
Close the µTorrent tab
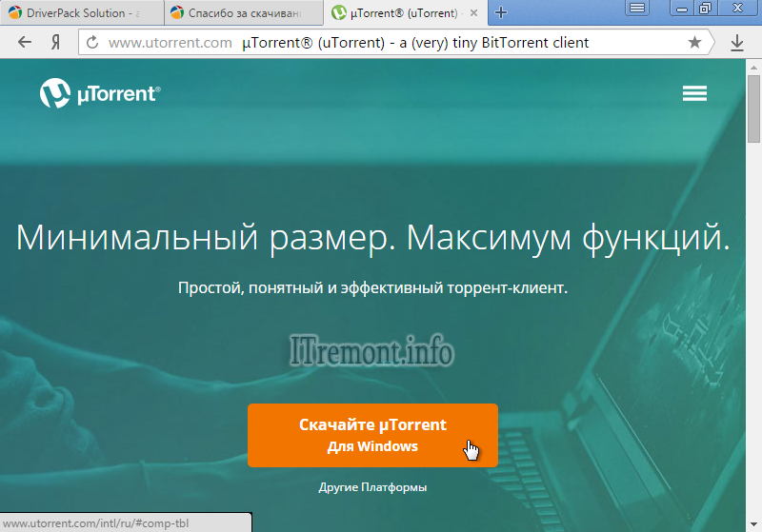click(x=473, y=13)
